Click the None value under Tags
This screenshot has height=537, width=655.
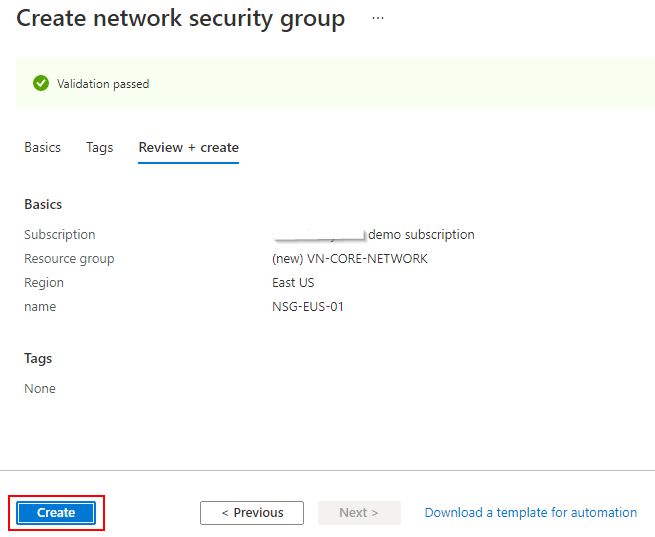(x=40, y=388)
